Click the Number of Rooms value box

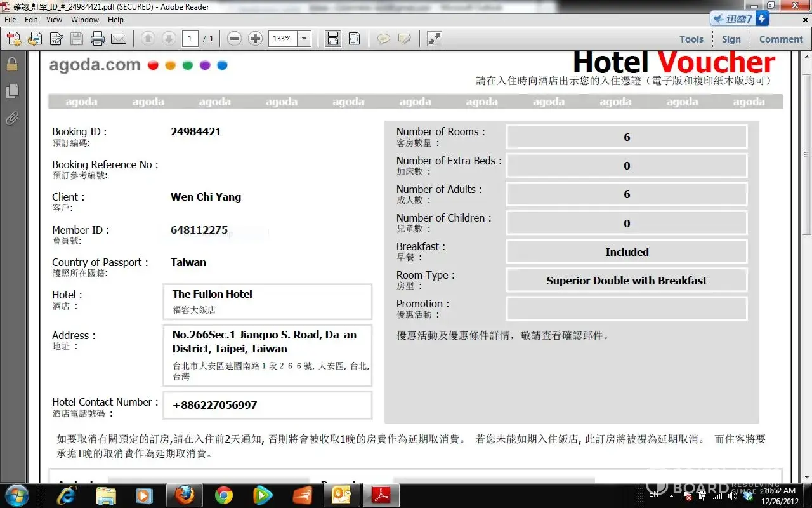click(627, 137)
